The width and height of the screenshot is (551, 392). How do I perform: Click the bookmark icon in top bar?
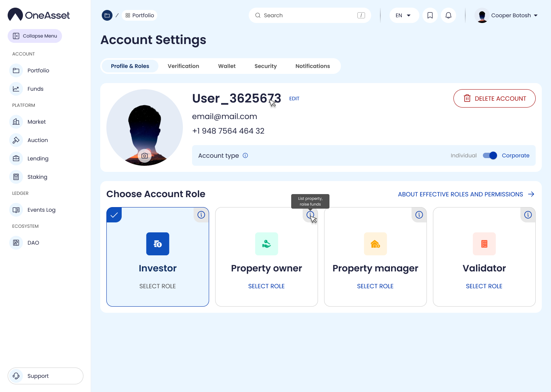click(x=430, y=15)
